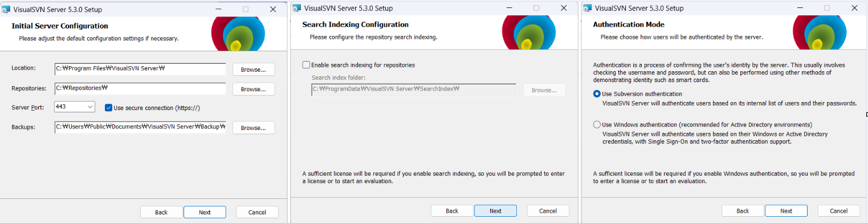Toggle Use secure connection (https://) checkbox
This screenshot has width=868, height=223.
(108, 107)
